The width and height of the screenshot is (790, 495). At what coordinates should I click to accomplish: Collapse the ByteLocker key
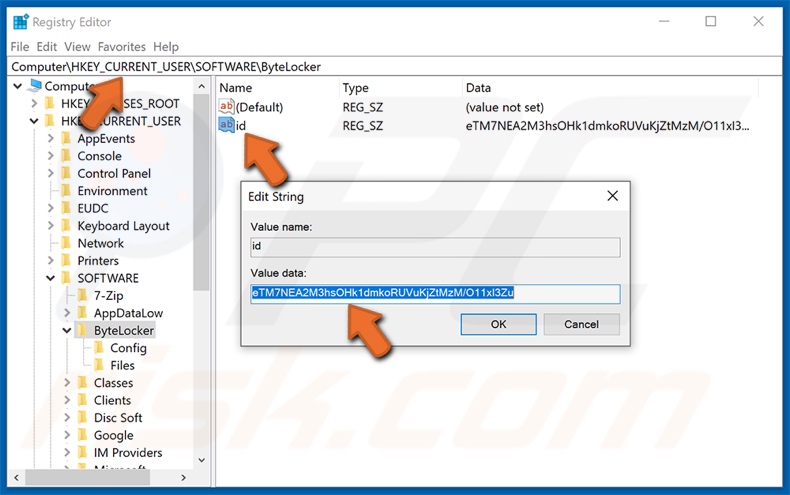(x=67, y=331)
